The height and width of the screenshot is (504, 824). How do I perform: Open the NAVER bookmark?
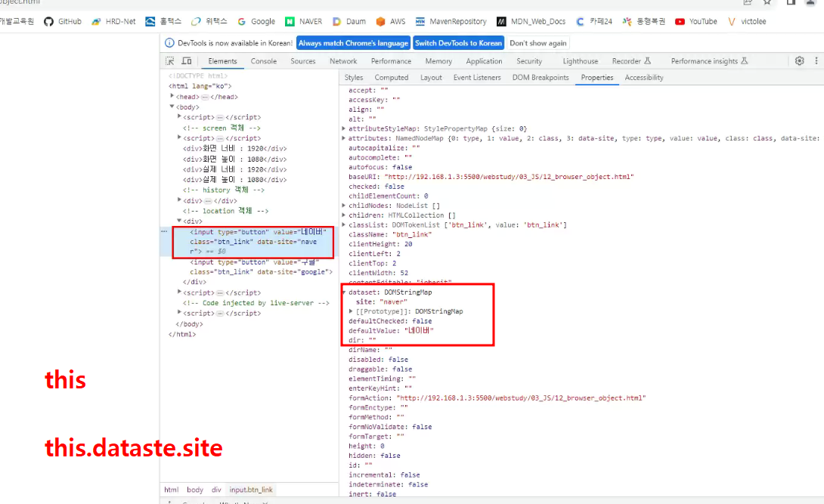pyautogui.click(x=304, y=21)
